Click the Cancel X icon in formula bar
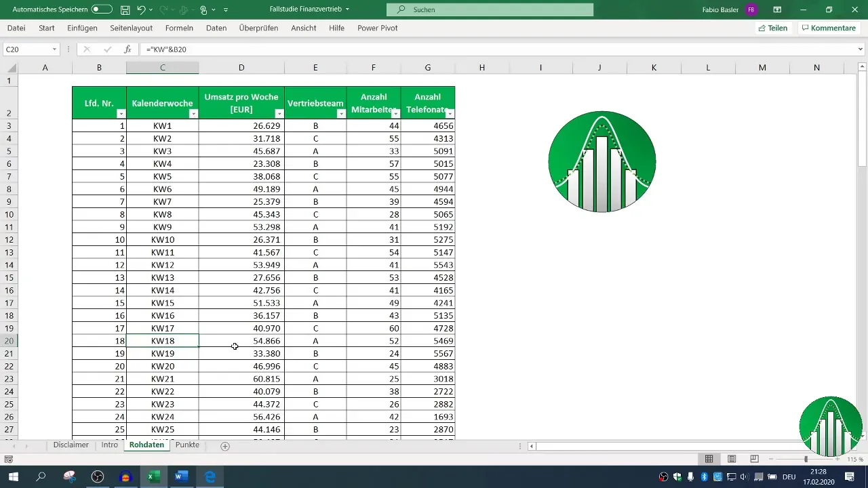Image resolution: width=868 pixels, height=488 pixels. (86, 49)
